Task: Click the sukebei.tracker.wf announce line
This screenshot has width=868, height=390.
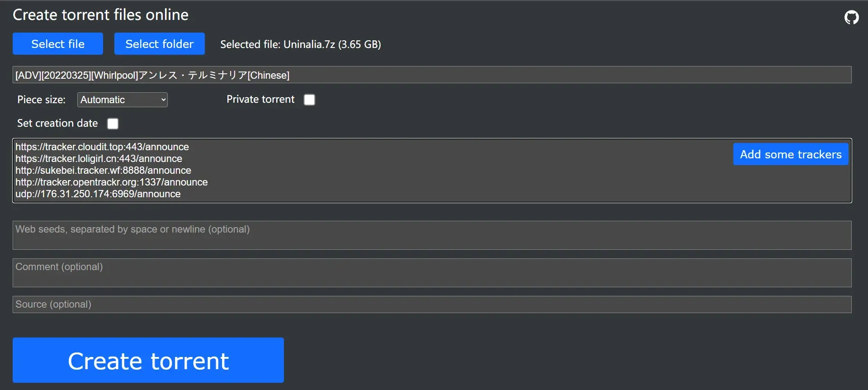Action: 104,170
